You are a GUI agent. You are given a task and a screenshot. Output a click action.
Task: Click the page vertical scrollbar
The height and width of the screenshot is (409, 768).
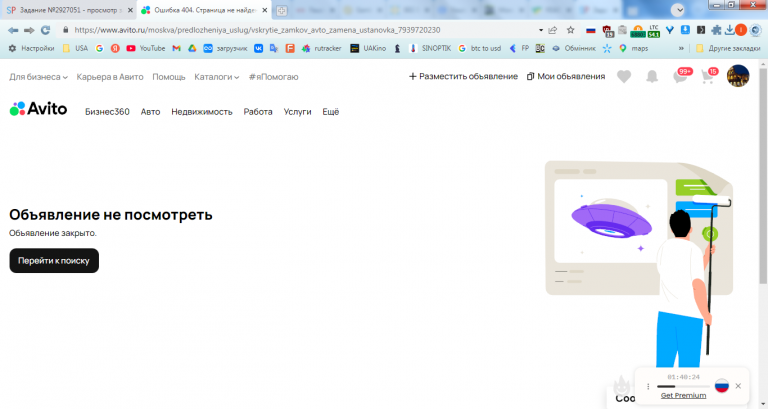click(763, 176)
